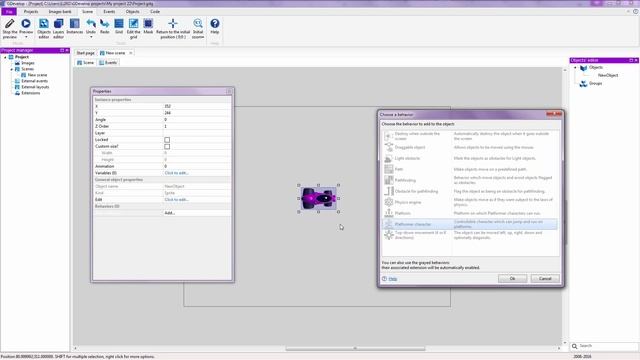
Task: Click the Z Order value field
Action: [x=197, y=126]
